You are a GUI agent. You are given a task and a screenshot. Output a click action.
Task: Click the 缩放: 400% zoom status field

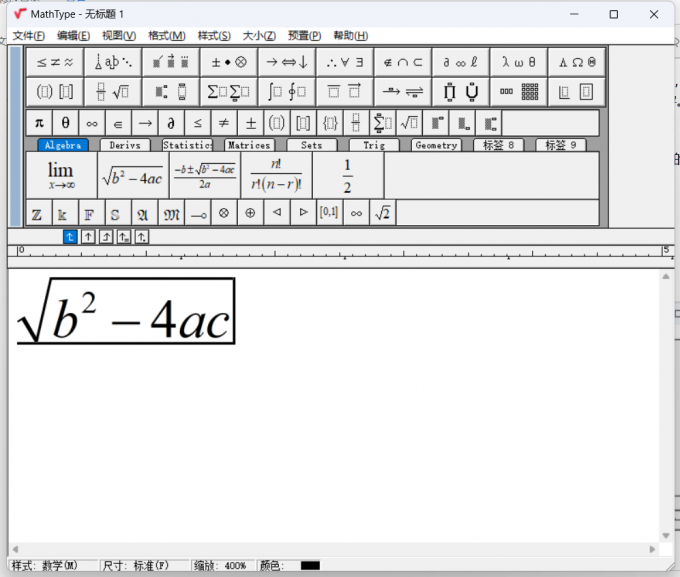[x=221, y=566]
